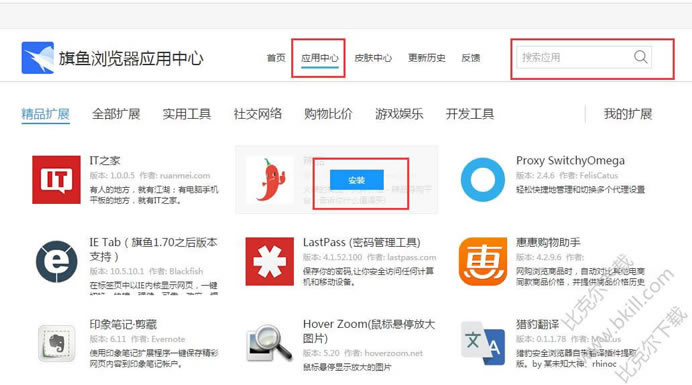Click the 惠惠购物助手 orange icon
The image size is (692, 385).
[483, 261]
